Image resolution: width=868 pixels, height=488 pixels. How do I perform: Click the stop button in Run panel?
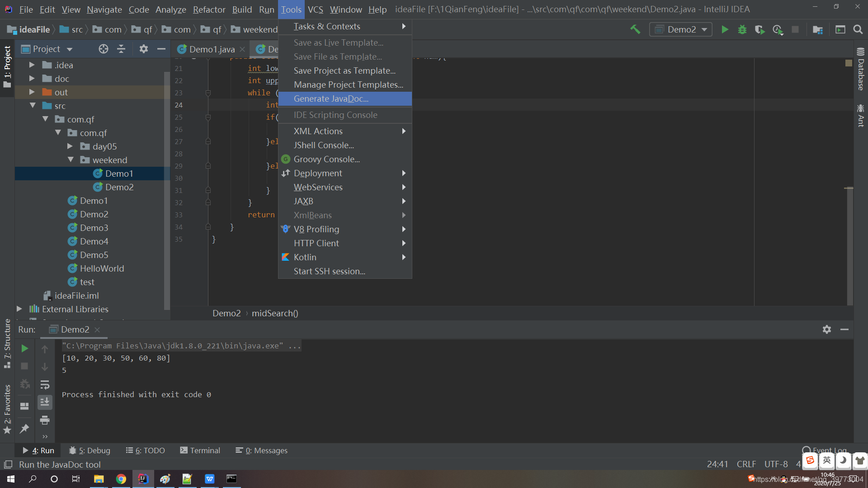(25, 366)
